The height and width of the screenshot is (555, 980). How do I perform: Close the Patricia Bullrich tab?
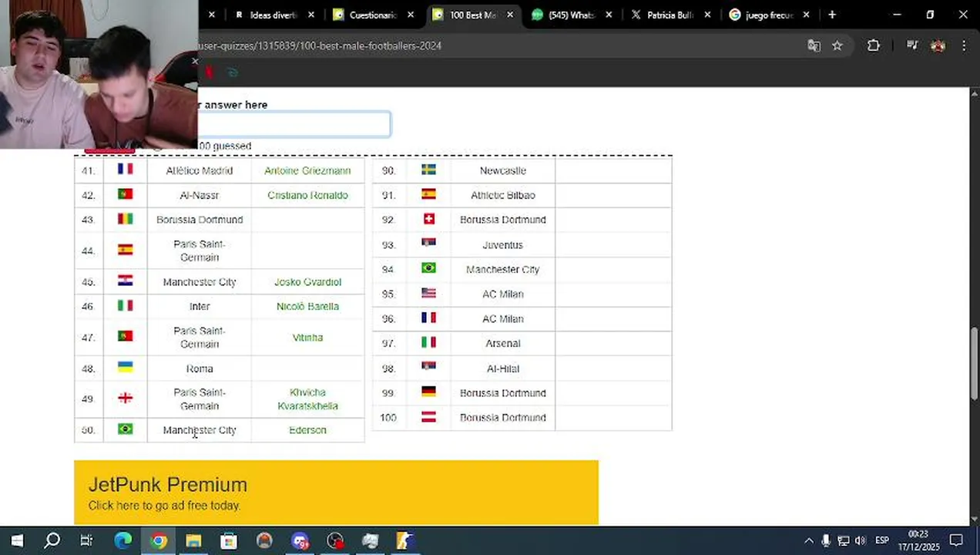click(x=707, y=15)
